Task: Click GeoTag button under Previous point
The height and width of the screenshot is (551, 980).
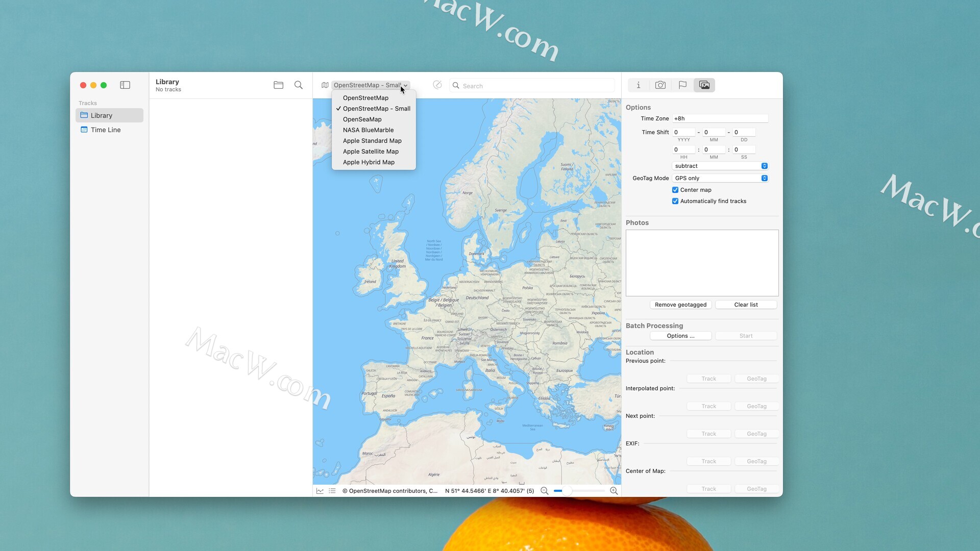Action: click(x=756, y=379)
